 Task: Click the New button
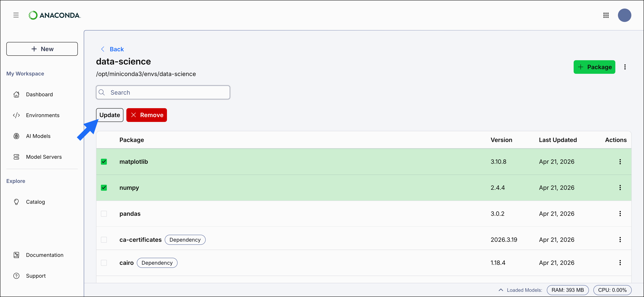(42, 49)
